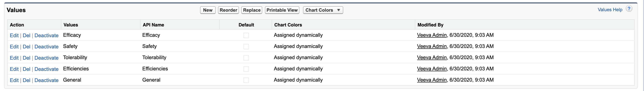Click Veeva Admin link in General row
This screenshot has width=644, height=91.
431,80
